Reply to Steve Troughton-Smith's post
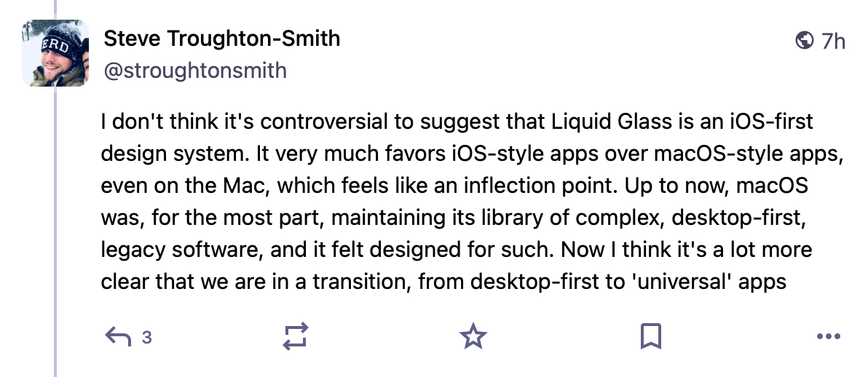The width and height of the screenshot is (868, 377). coord(119,336)
